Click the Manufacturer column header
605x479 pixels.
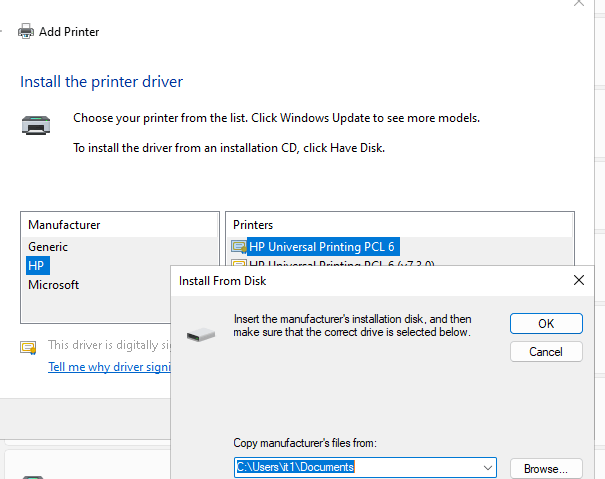(x=120, y=225)
